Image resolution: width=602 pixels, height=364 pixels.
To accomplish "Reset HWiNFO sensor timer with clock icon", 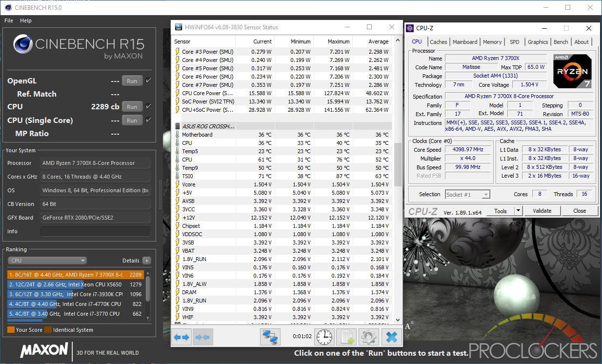I will coord(324,337).
